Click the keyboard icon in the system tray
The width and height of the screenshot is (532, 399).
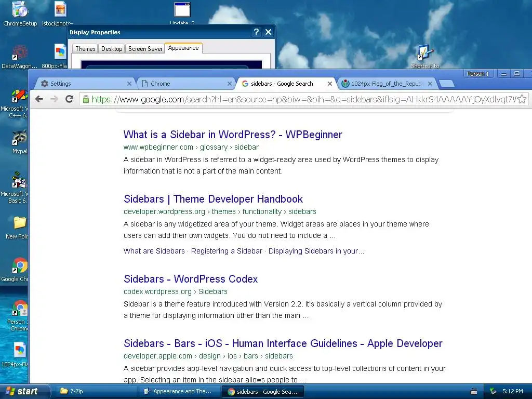(x=474, y=392)
